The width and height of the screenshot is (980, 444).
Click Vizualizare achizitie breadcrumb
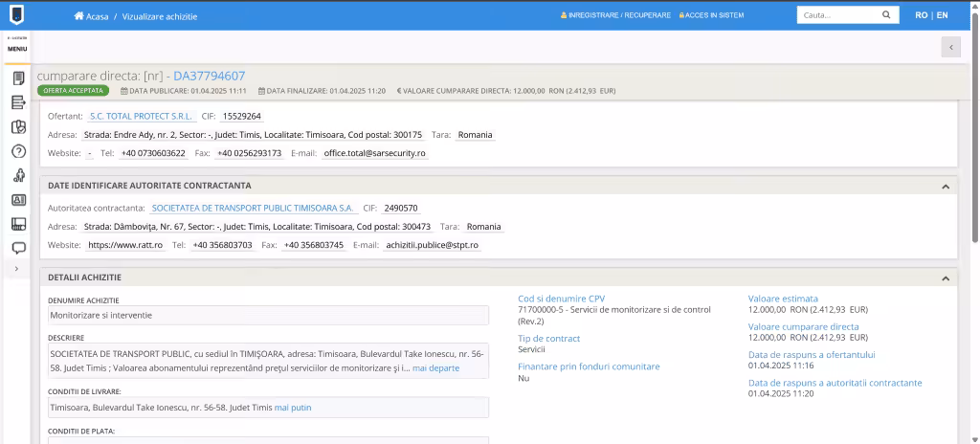(160, 16)
